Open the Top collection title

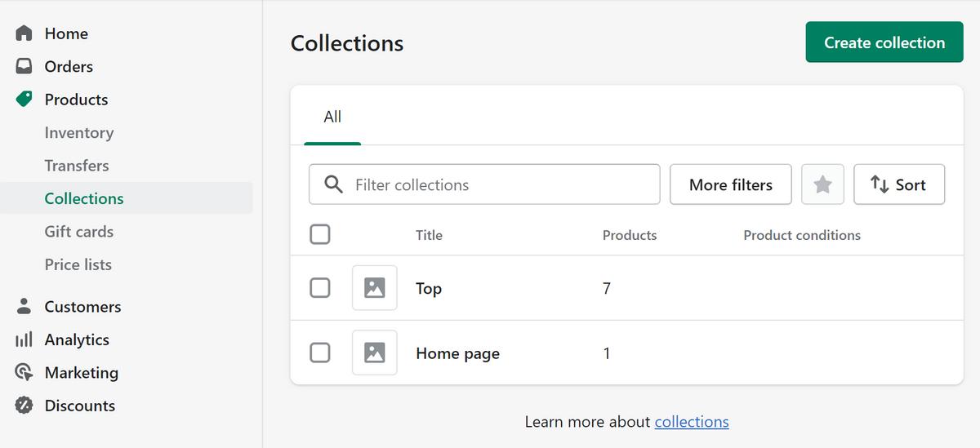(x=429, y=288)
